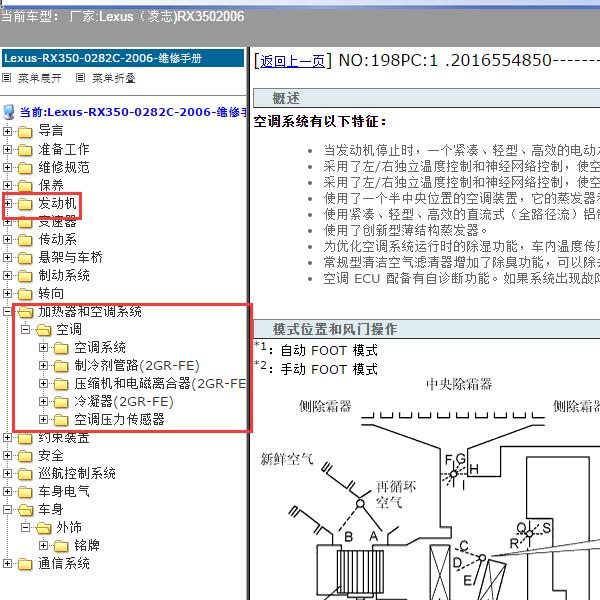Viewport: 600px width, 600px height.
Task: Expand the 制冷剂管路(2GR-FE) node
Action: point(43,365)
